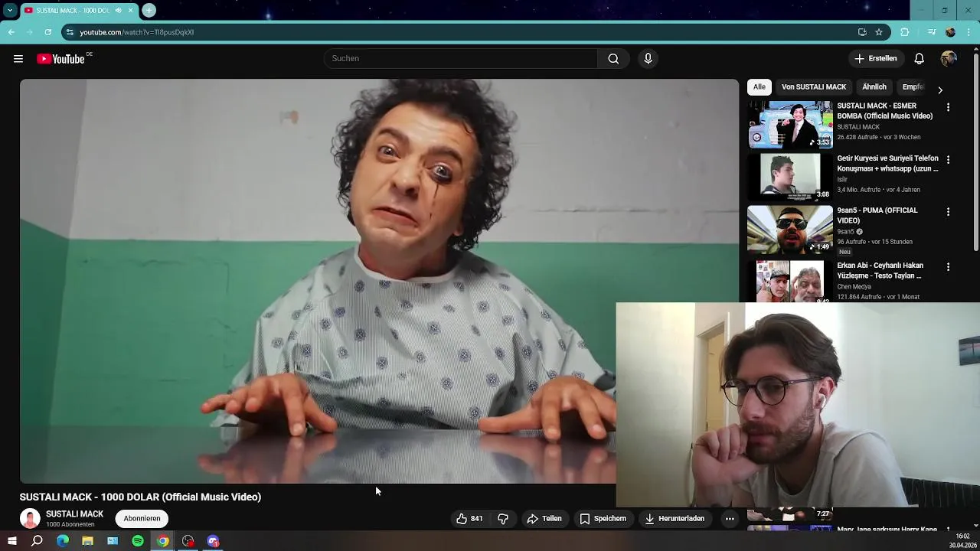Click the page vertical scrollbar

pyautogui.click(x=975, y=152)
